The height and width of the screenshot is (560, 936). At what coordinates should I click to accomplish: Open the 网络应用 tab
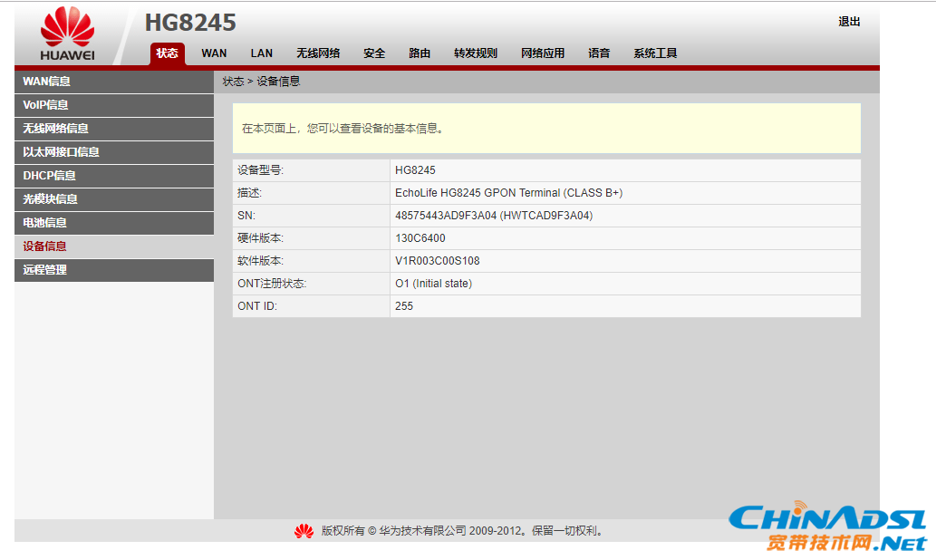[543, 53]
